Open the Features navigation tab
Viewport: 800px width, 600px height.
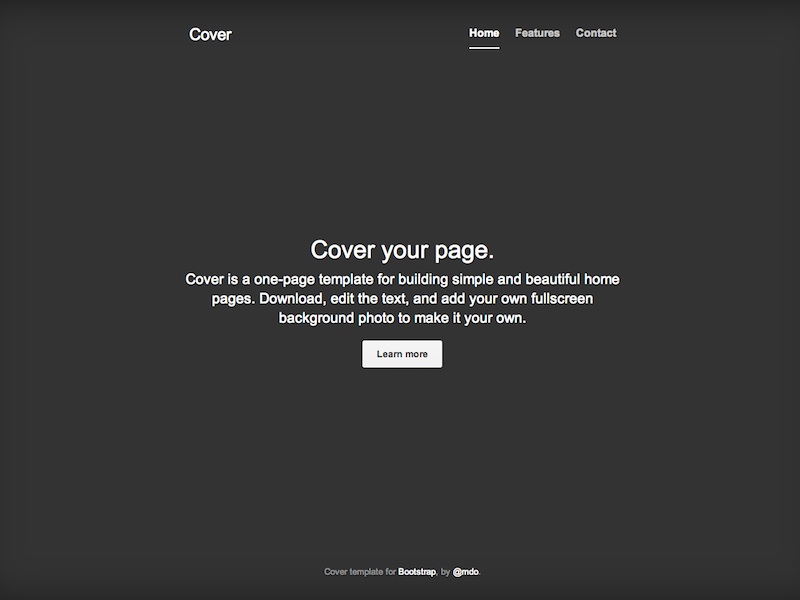(537, 33)
